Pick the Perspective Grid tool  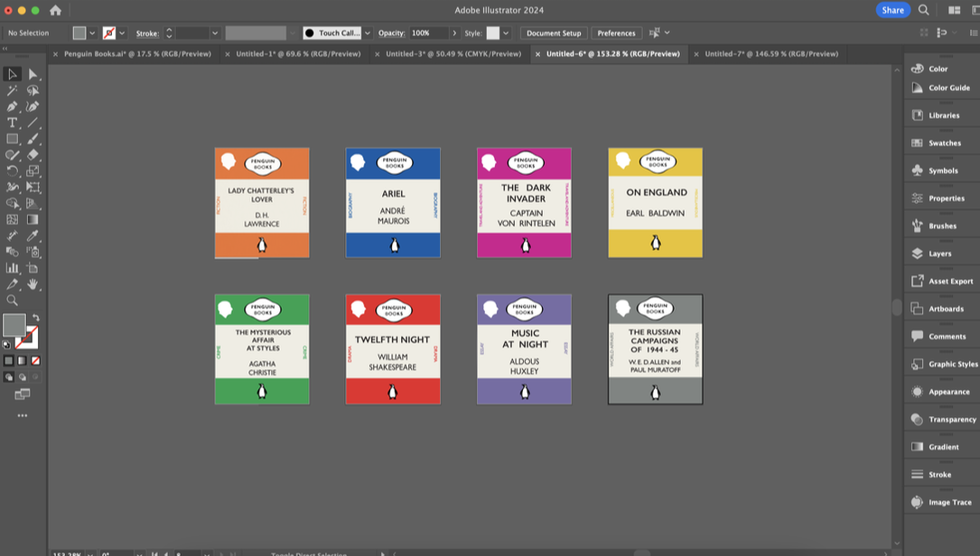[x=33, y=203]
